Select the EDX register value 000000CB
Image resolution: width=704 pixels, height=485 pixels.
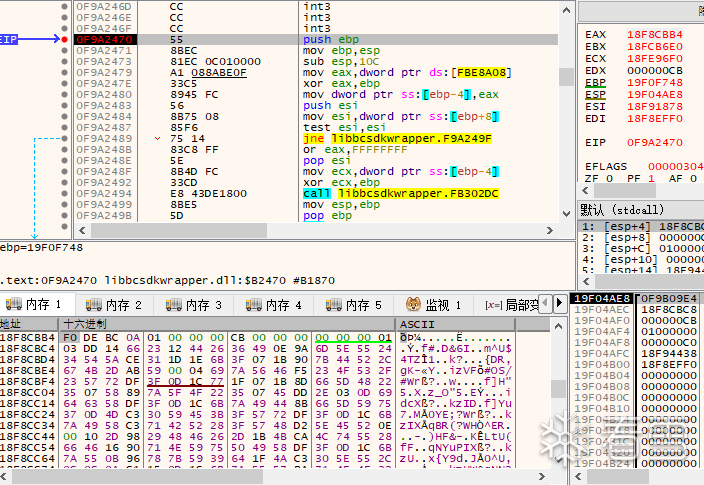(655, 71)
